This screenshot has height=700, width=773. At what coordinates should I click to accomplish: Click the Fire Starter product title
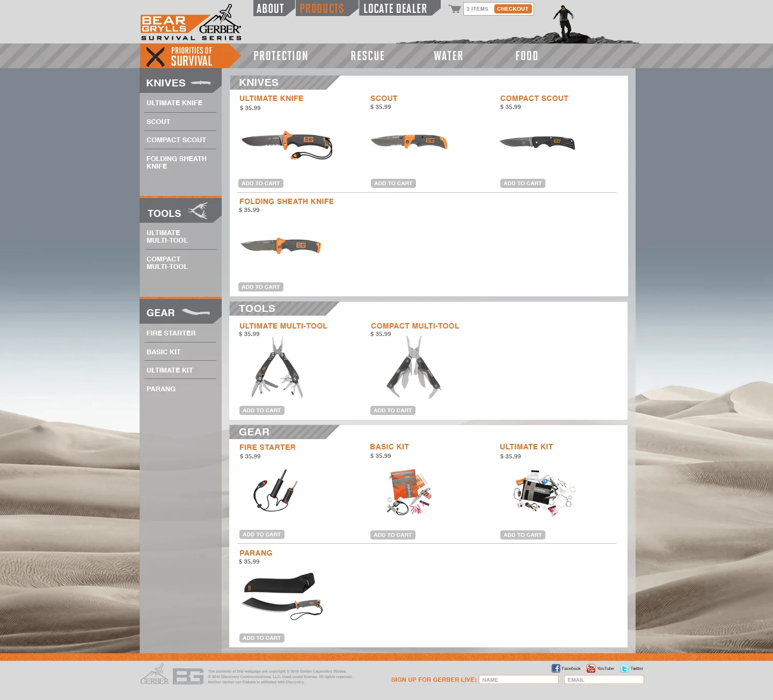[267, 447]
